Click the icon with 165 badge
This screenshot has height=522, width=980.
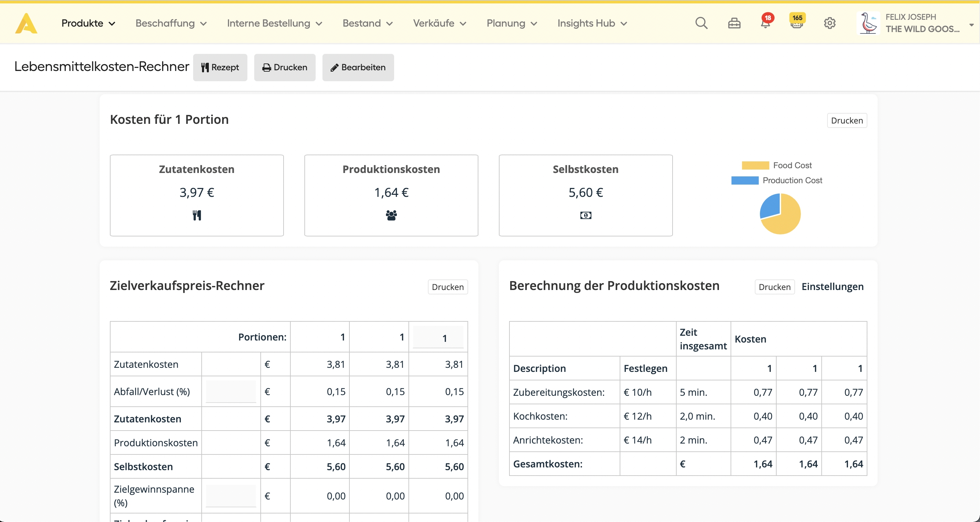(797, 23)
